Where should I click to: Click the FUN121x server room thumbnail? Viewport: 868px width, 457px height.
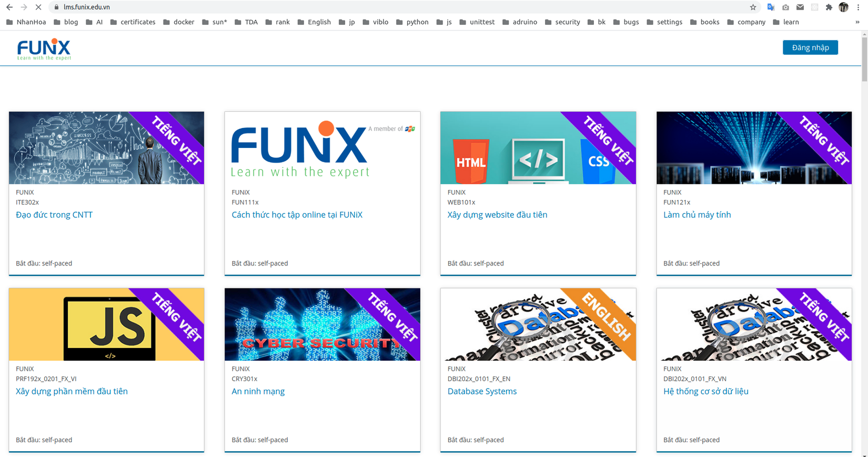click(x=754, y=148)
